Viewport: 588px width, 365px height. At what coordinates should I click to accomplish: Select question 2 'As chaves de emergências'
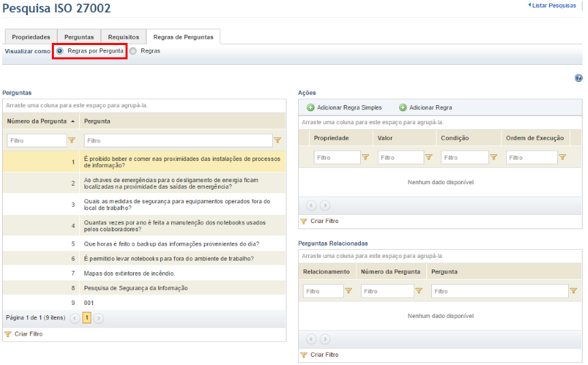pyautogui.click(x=144, y=183)
